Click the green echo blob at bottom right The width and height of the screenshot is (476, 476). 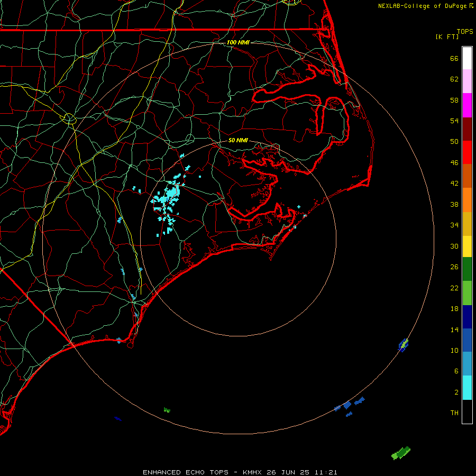point(401,453)
